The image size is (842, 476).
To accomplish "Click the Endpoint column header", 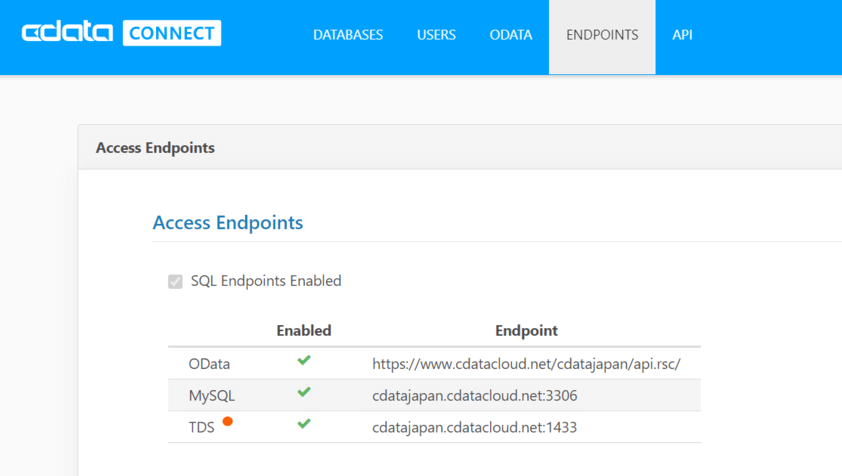I will pos(526,330).
